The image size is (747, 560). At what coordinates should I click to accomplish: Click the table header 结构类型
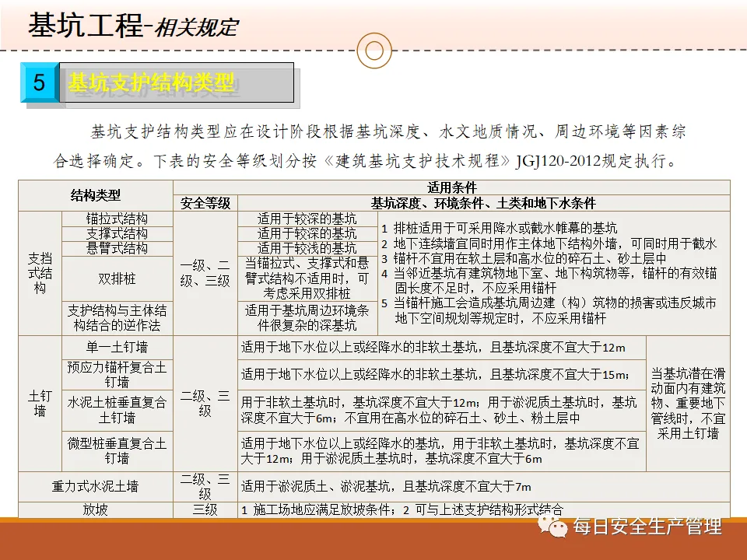(x=95, y=195)
